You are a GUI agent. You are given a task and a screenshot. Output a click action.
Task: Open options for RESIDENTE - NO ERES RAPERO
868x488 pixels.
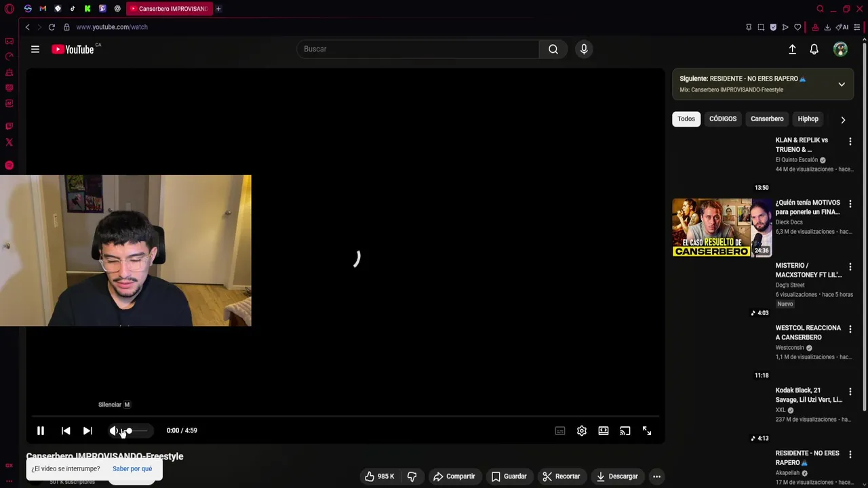850,454
